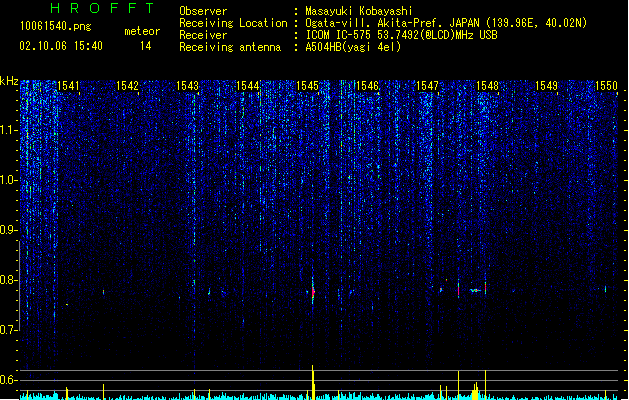Select the ICOM IC-575 receiver text
Screen dimensions: 629x400
click(x=401, y=35)
